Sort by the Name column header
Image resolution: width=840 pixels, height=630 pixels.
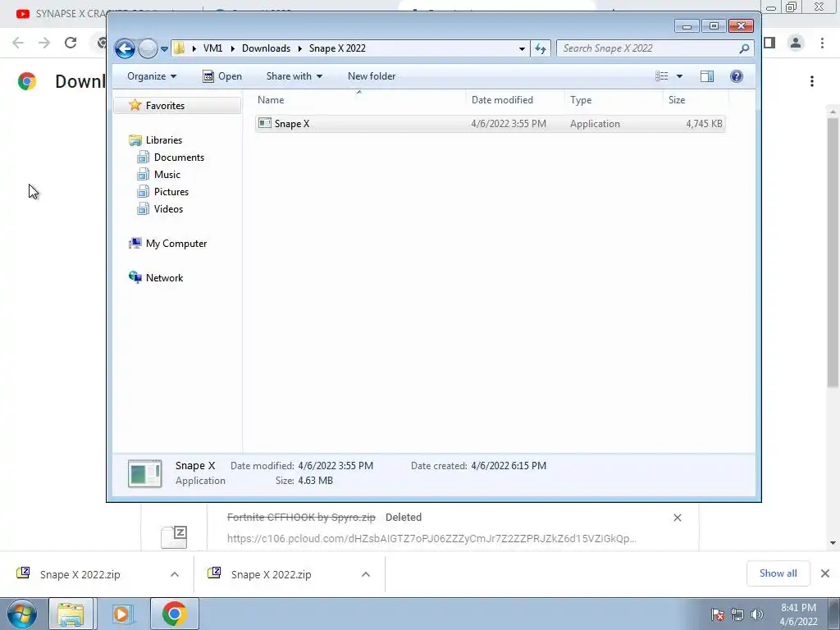click(x=359, y=99)
